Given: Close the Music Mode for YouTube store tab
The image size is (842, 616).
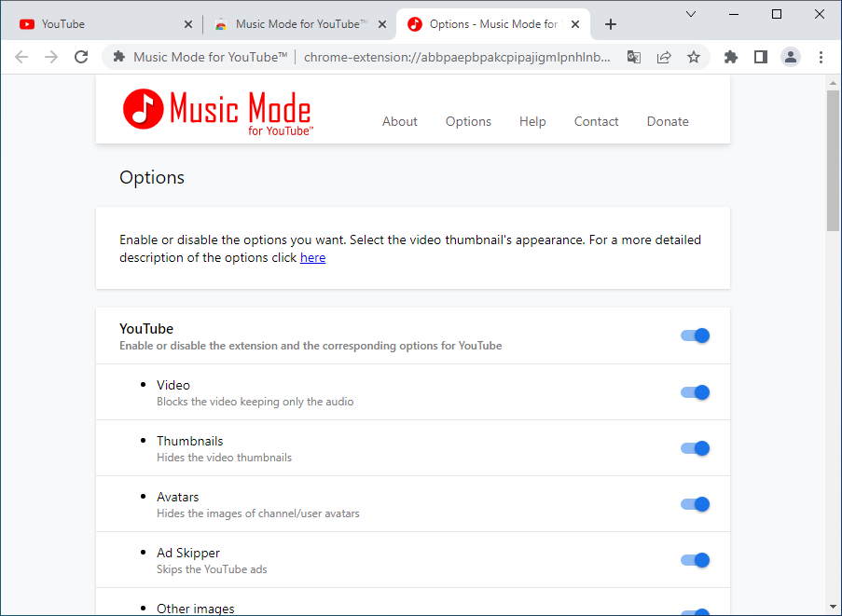Looking at the screenshot, I should click(x=381, y=24).
